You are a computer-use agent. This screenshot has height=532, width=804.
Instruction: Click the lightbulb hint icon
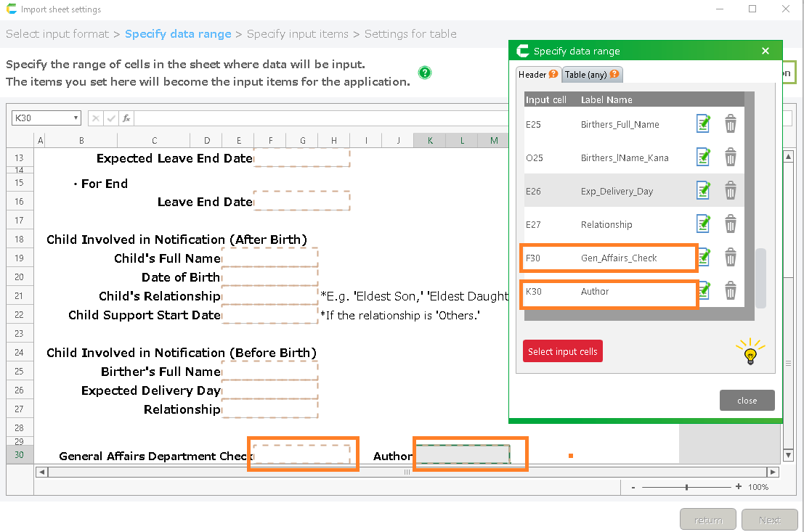(750, 352)
